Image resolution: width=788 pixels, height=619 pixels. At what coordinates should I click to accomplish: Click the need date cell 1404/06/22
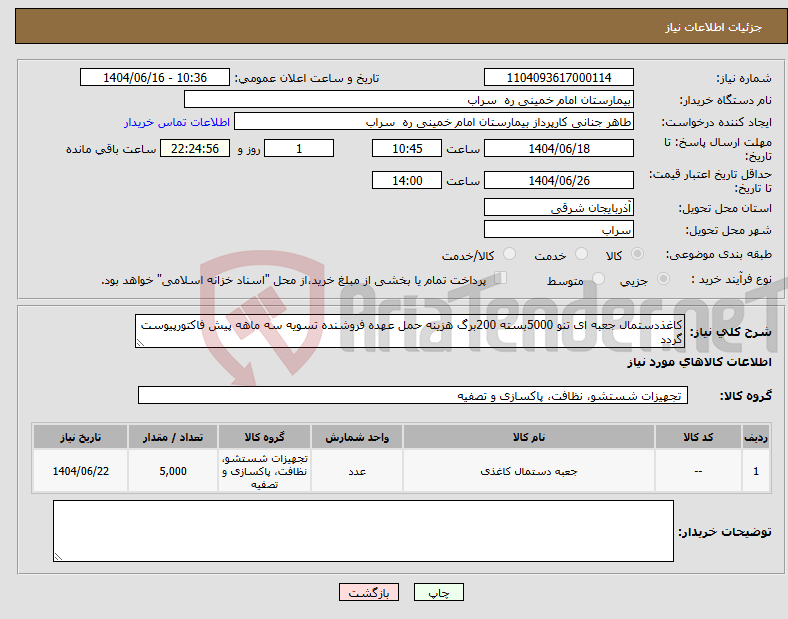[80, 471]
